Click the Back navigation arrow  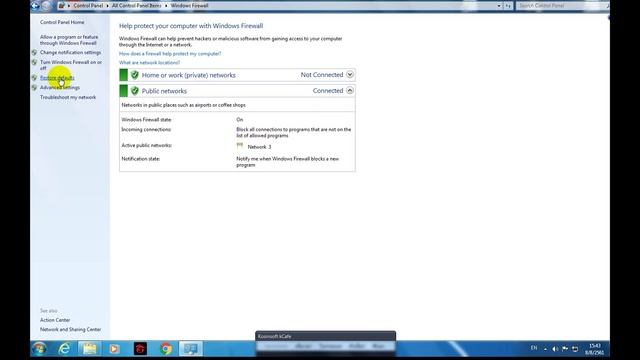click(x=36, y=6)
